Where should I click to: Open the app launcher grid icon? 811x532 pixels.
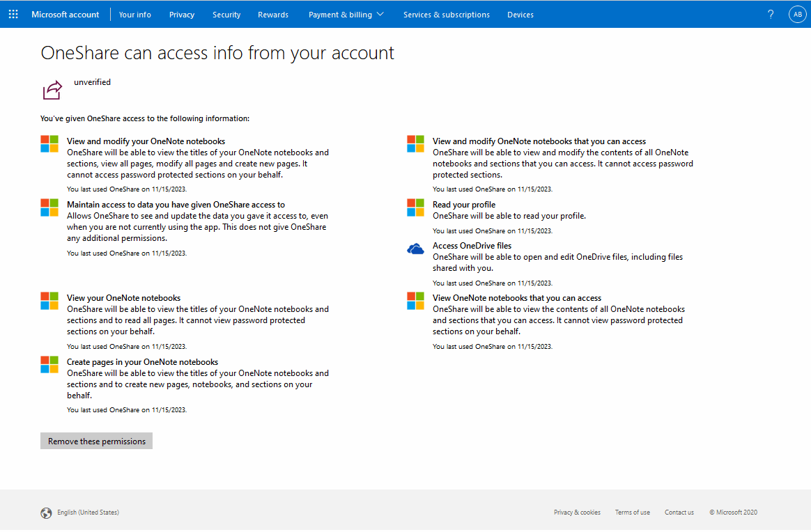13,15
